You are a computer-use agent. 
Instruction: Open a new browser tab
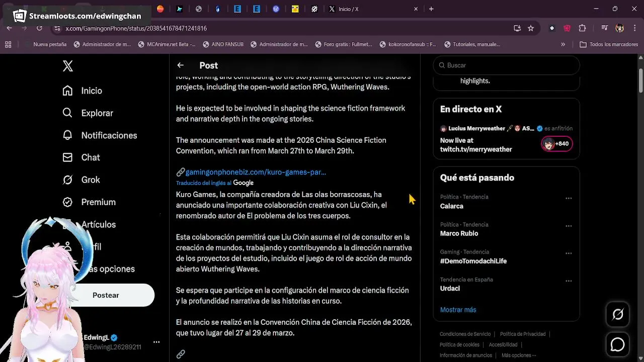click(x=431, y=9)
